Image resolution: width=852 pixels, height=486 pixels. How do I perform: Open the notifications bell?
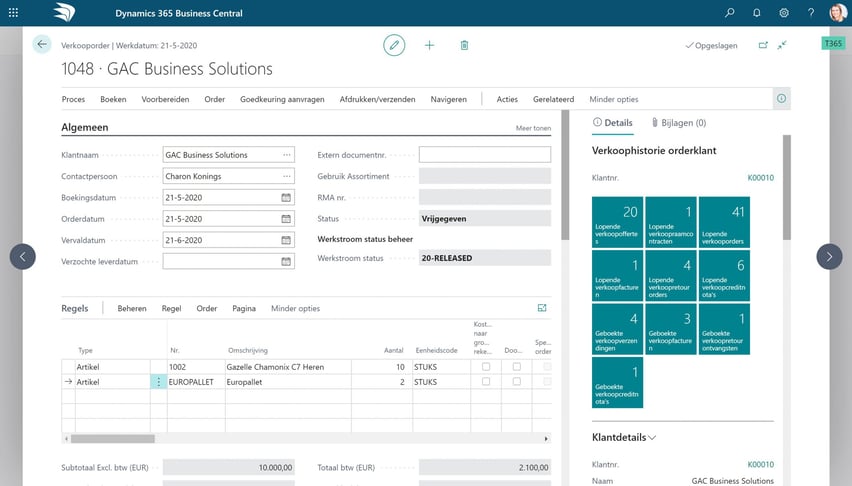click(x=757, y=13)
